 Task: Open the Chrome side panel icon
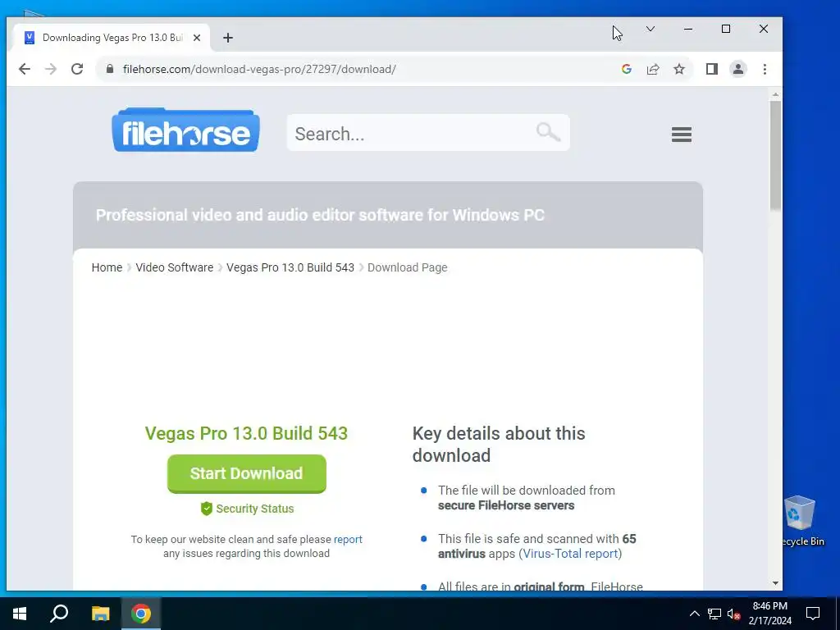[x=711, y=69]
